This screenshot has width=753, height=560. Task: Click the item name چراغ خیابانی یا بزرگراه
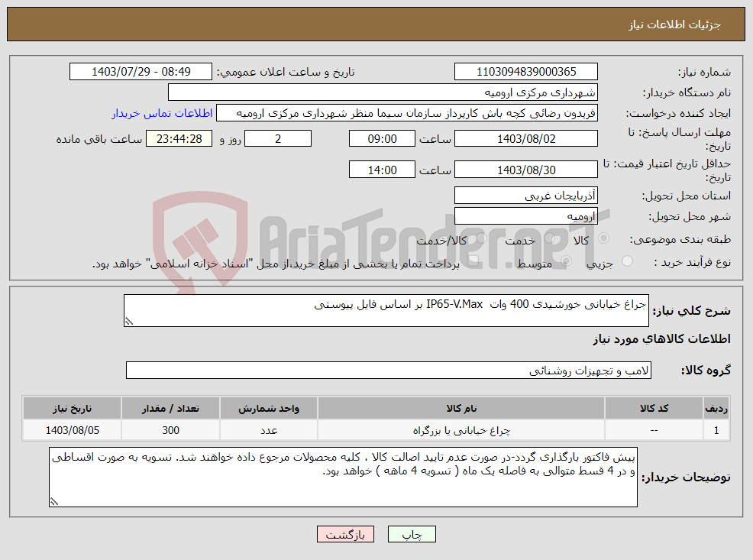461,430
